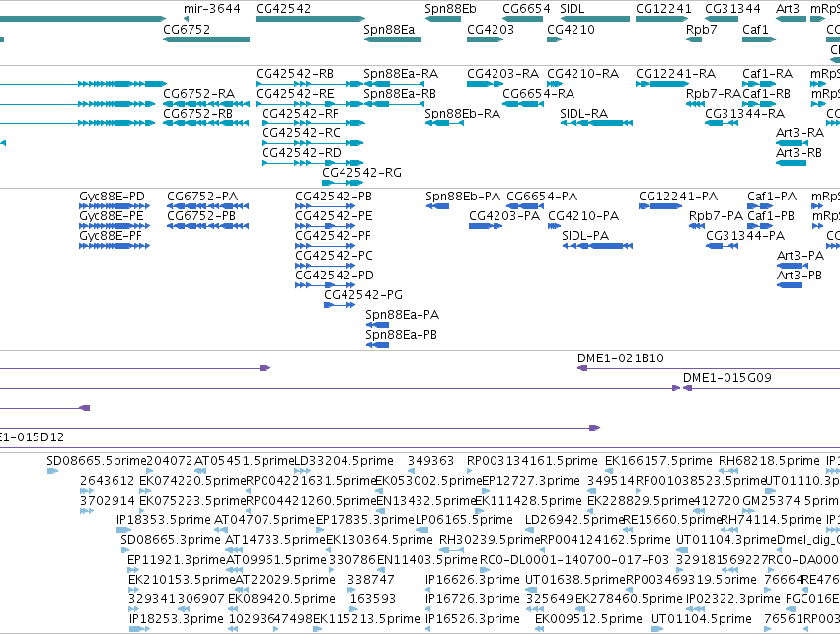Image resolution: width=840 pixels, height=634 pixels.
Task: Open the UT01104.5prime EST label
Action: [x=702, y=619]
